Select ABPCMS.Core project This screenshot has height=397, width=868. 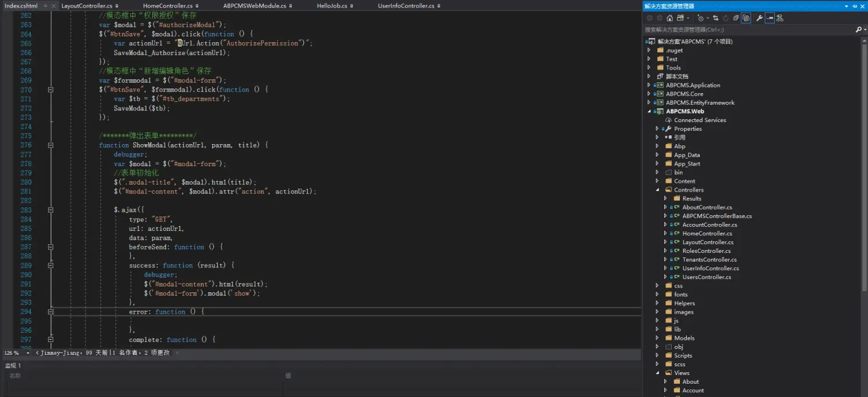pyautogui.click(x=685, y=94)
